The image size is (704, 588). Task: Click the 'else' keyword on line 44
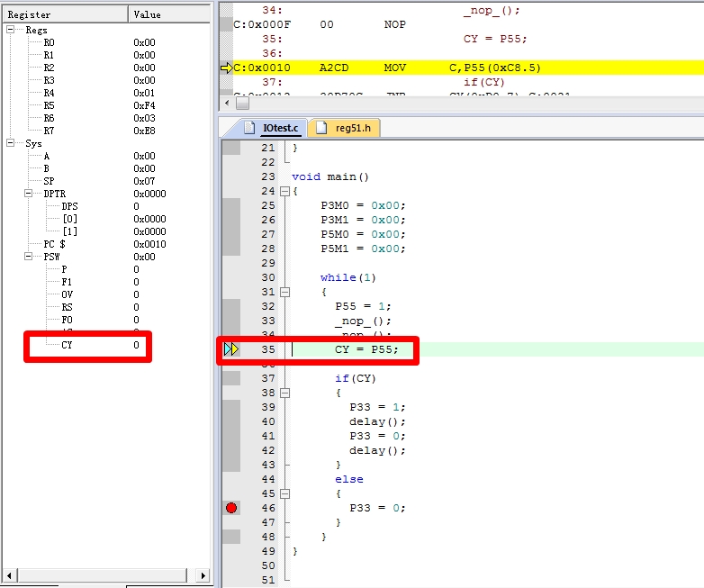pos(349,479)
